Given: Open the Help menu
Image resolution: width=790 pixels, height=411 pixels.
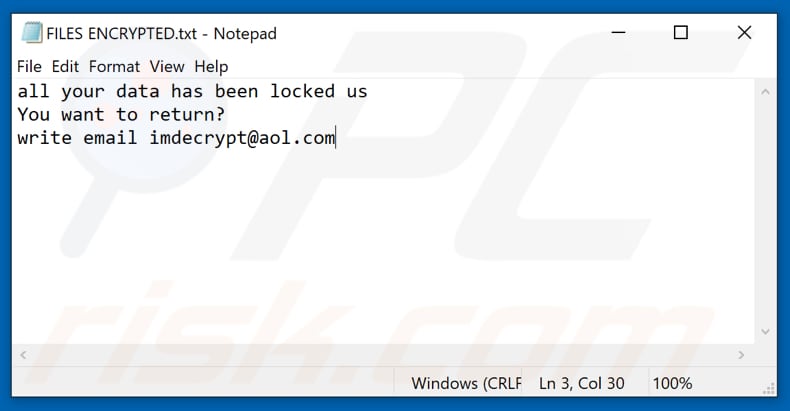Looking at the screenshot, I should coord(211,66).
